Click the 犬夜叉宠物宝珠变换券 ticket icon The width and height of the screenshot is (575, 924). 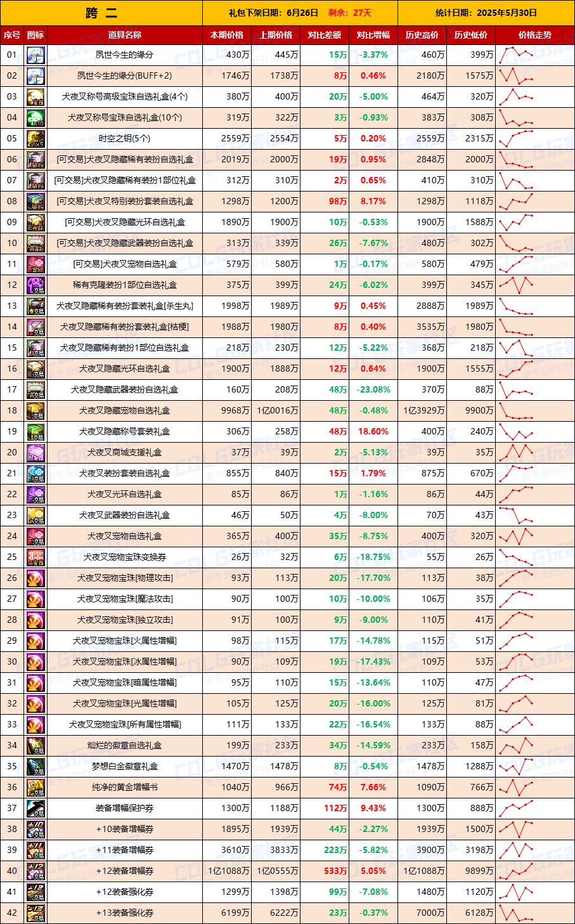click(36, 557)
